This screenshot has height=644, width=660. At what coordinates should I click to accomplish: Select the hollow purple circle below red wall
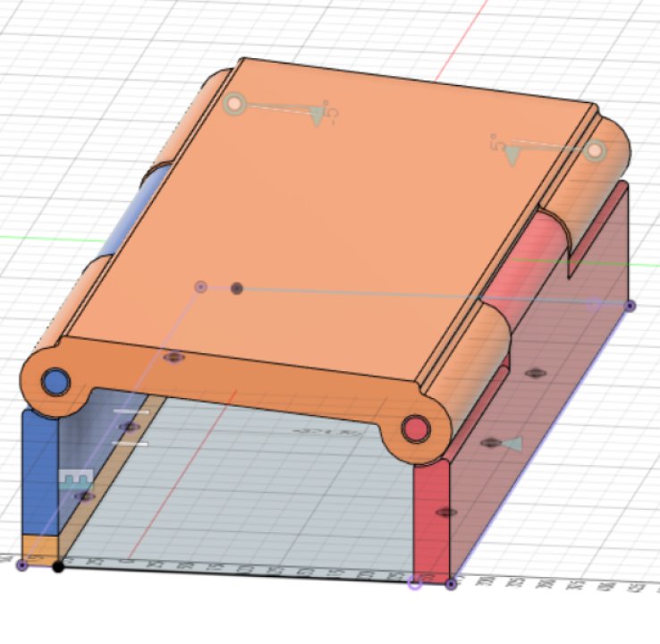coord(415,583)
